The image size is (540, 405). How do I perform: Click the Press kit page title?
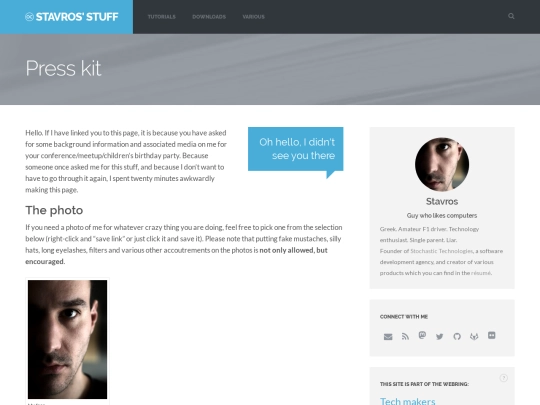[x=63, y=68]
